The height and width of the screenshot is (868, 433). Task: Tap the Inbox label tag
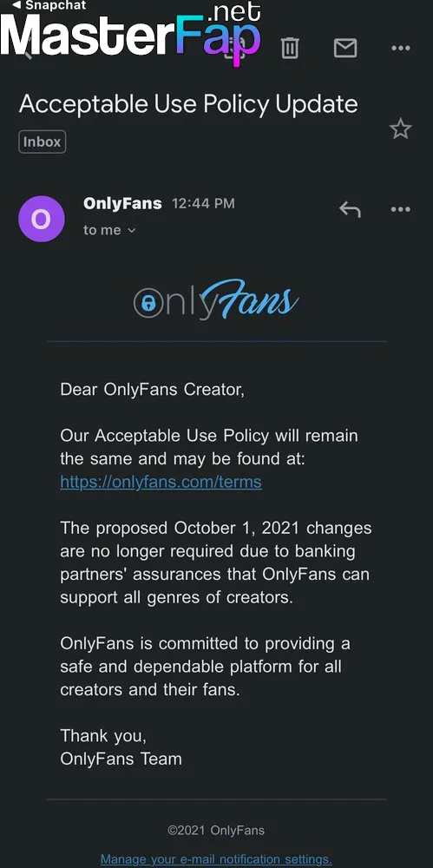click(42, 141)
